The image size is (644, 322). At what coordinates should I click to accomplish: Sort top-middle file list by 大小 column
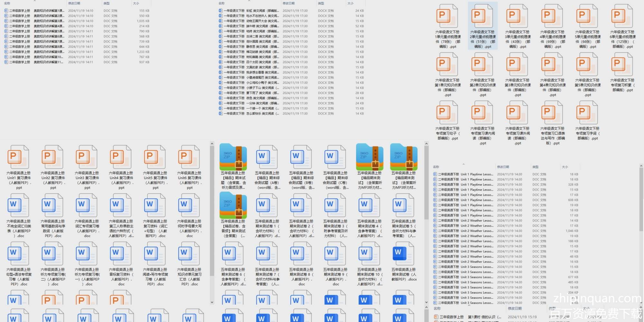pyautogui.click(x=350, y=3)
